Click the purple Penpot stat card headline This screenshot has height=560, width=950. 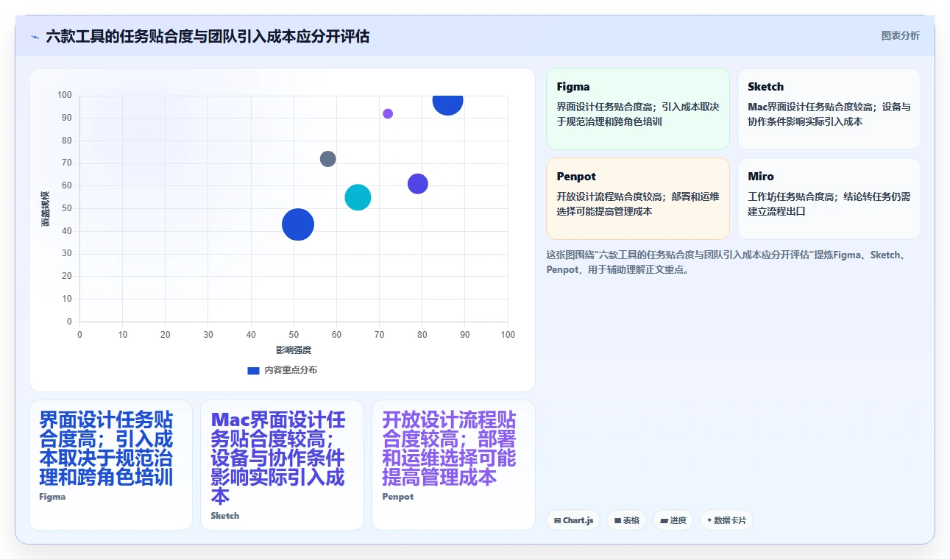click(450, 449)
